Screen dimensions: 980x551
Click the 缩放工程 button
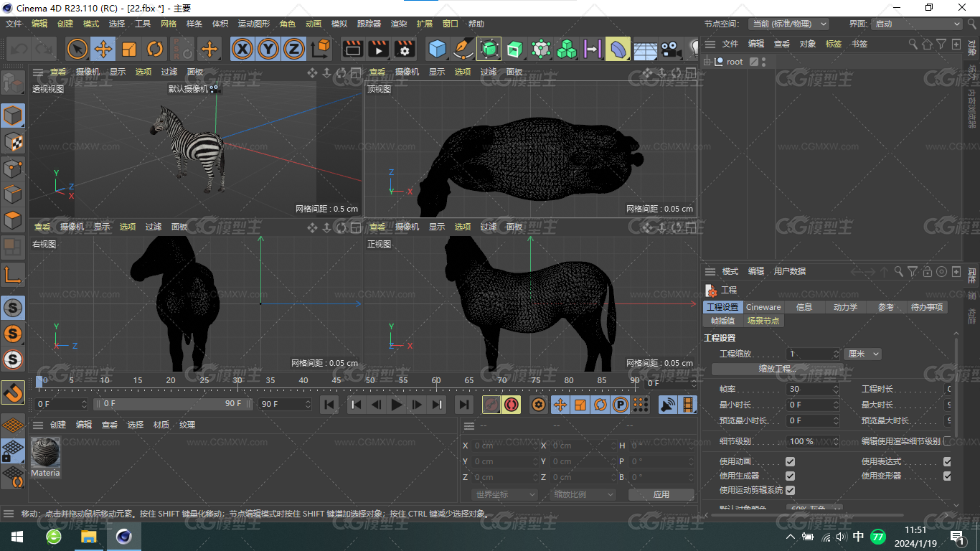point(778,369)
